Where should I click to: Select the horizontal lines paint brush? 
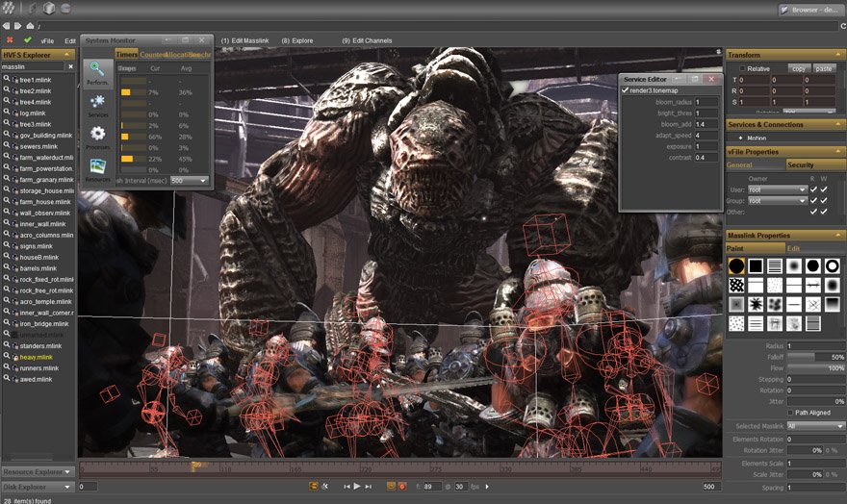tap(775, 266)
